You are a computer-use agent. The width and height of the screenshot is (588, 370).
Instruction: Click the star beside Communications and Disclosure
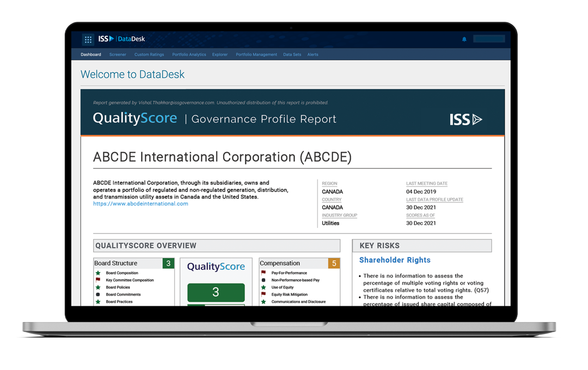264,301
